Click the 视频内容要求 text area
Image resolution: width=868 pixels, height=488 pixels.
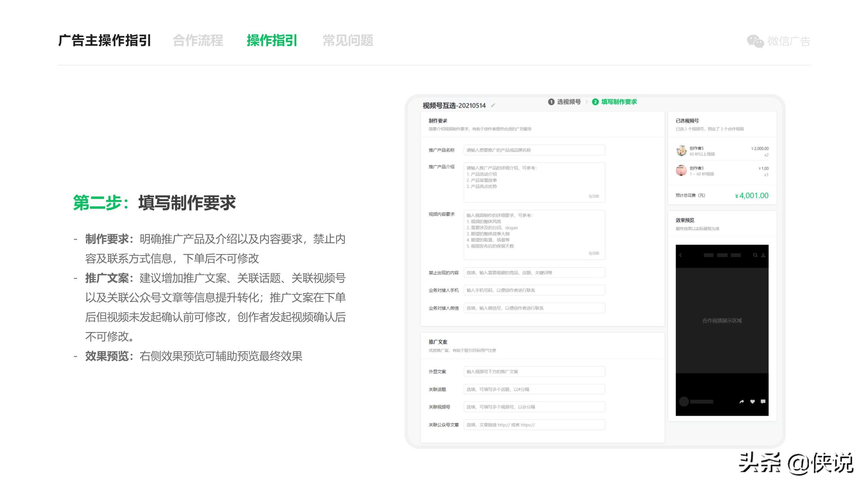pyautogui.click(x=534, y=235)
